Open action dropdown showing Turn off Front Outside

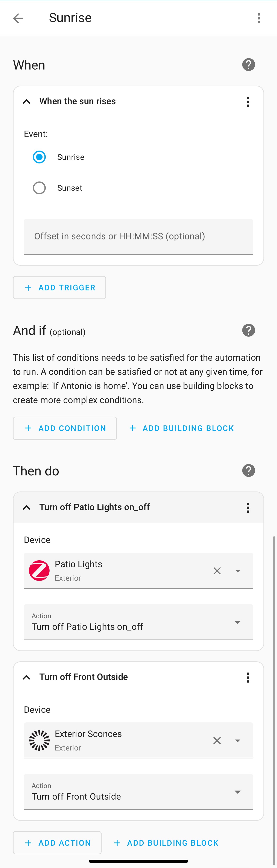237,792
